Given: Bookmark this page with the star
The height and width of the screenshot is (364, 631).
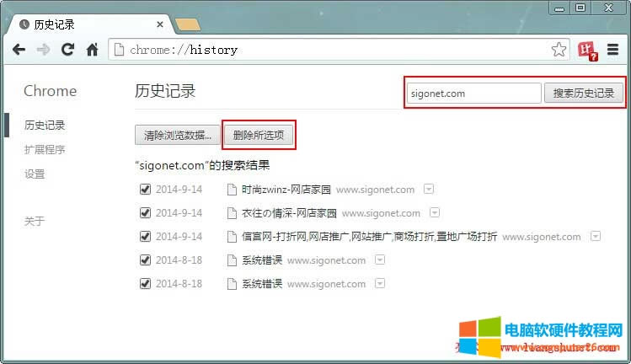Looking at the screenshot, I should (x=559, y=50).
